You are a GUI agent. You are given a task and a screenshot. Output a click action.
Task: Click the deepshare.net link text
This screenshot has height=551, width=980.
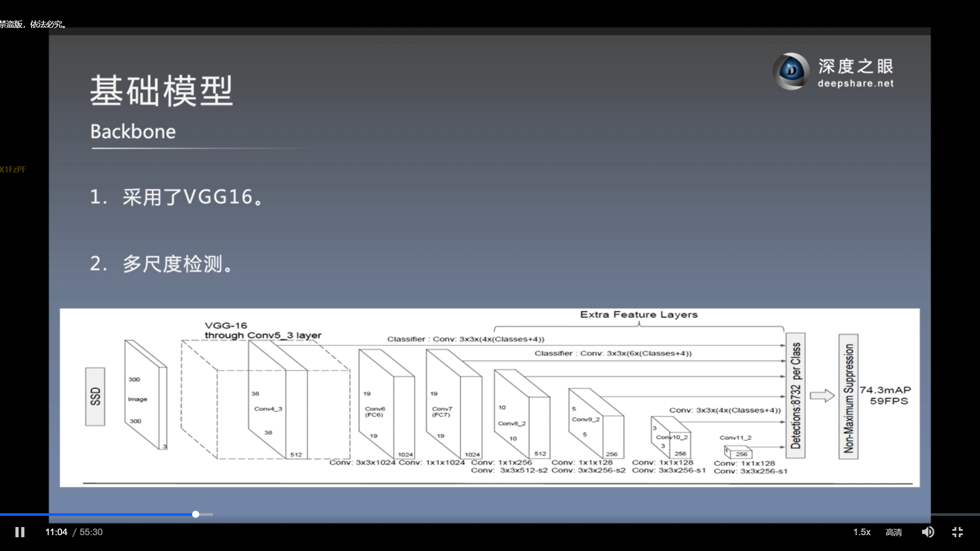[855, 83]
